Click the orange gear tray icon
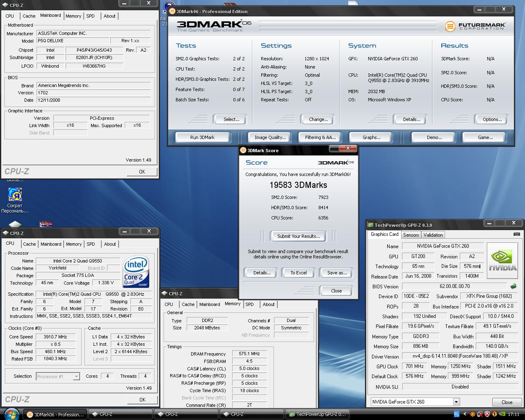This screenshot has height=420, width=525. click(472, 414)
